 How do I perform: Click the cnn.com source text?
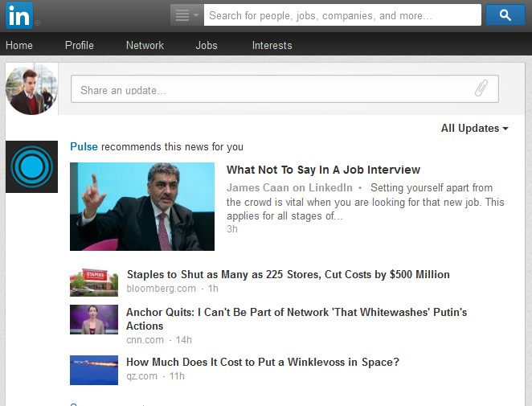tap(145, 340)
